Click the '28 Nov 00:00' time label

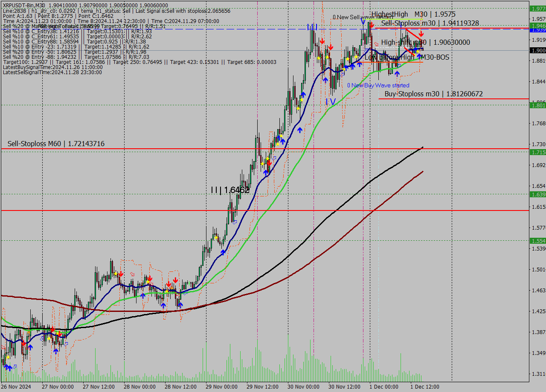[x=139, y=387]
